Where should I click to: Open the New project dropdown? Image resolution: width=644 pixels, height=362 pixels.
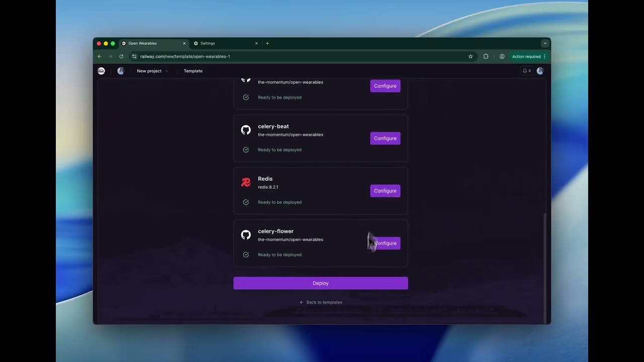coord(152,71)
